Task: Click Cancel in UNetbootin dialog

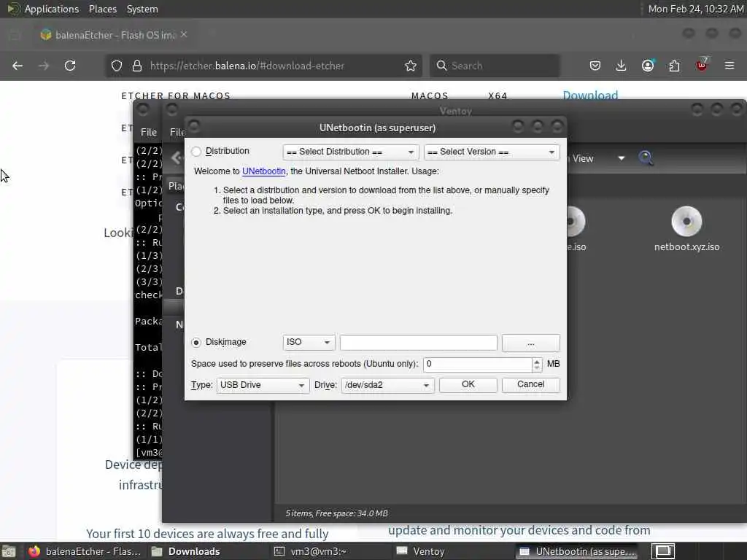Action: coord(531,385)
